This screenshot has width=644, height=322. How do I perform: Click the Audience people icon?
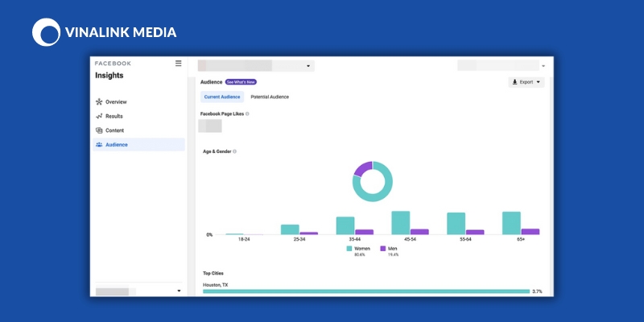pos(99,145)
